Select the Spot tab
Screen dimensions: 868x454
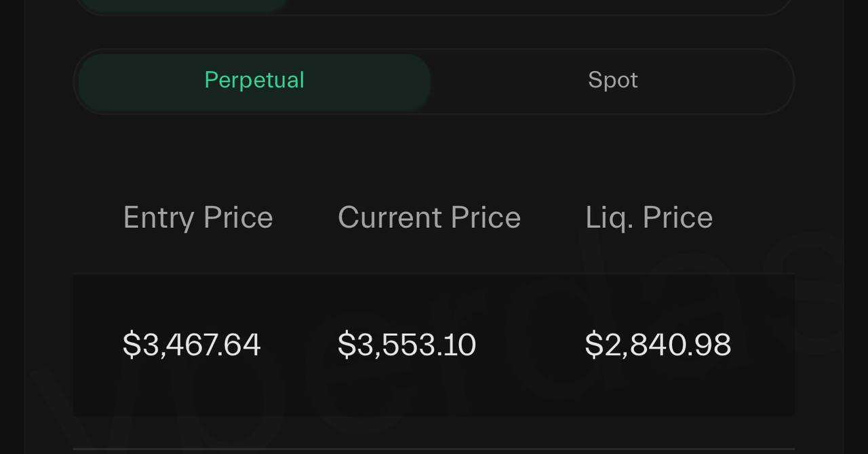612,81
